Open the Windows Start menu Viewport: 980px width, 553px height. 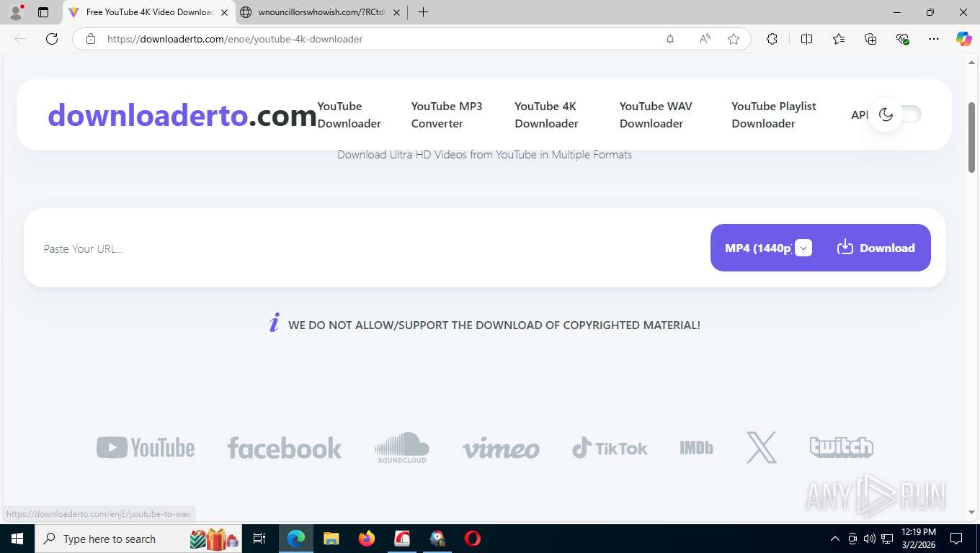coord(17,539)
